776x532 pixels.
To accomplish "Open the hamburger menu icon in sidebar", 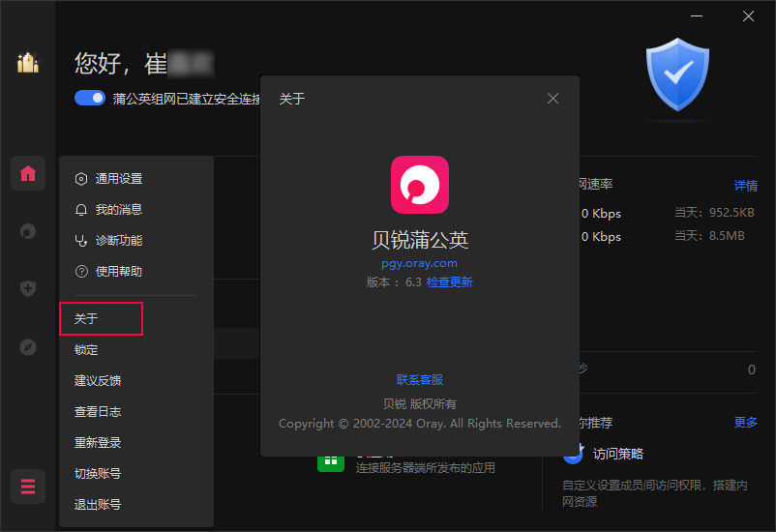I will (28, 487).
